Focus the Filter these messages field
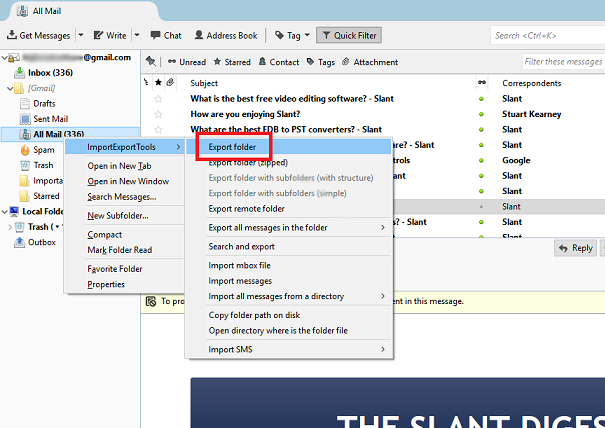 (x=564, y=62)
